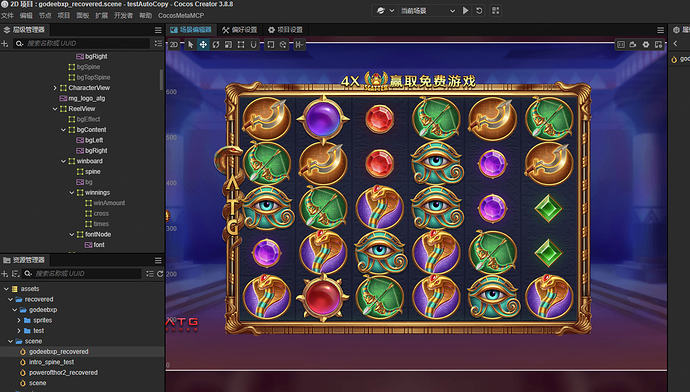Select the mg_logo_atg node
This screenshot has width=690, height=392.
[87, 99]
